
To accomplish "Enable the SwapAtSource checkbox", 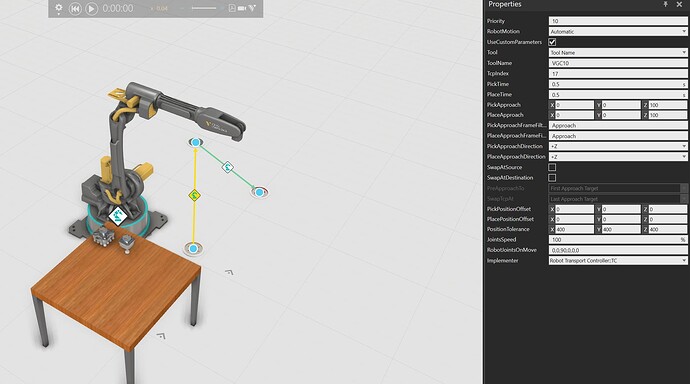I will [x=552, y=167].
